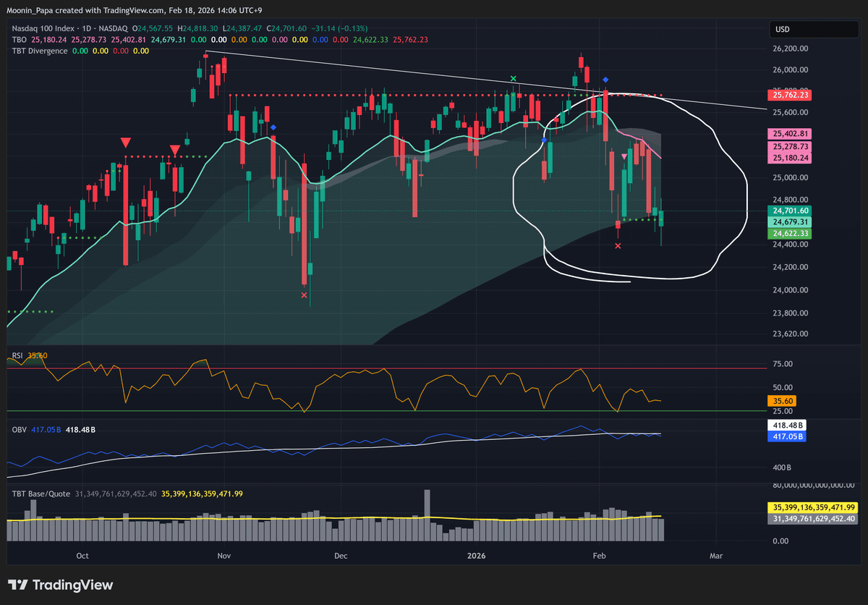Click the blue diamond marker in mid January
Viewport: 868px width, 605px height.
pyautogui.click(x=543, y=140)
